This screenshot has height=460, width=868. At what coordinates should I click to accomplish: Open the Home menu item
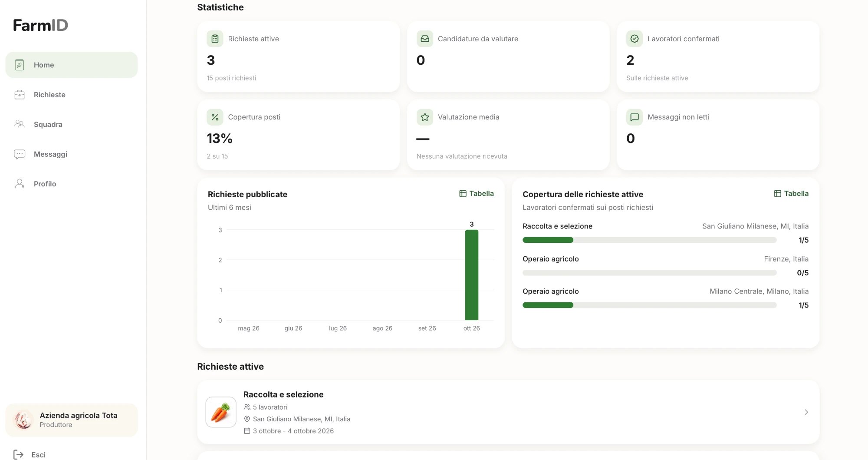[72, 65]
